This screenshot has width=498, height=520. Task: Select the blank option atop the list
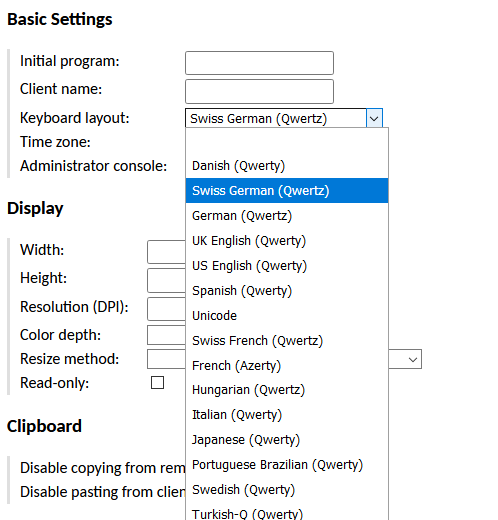coord(287,141)
